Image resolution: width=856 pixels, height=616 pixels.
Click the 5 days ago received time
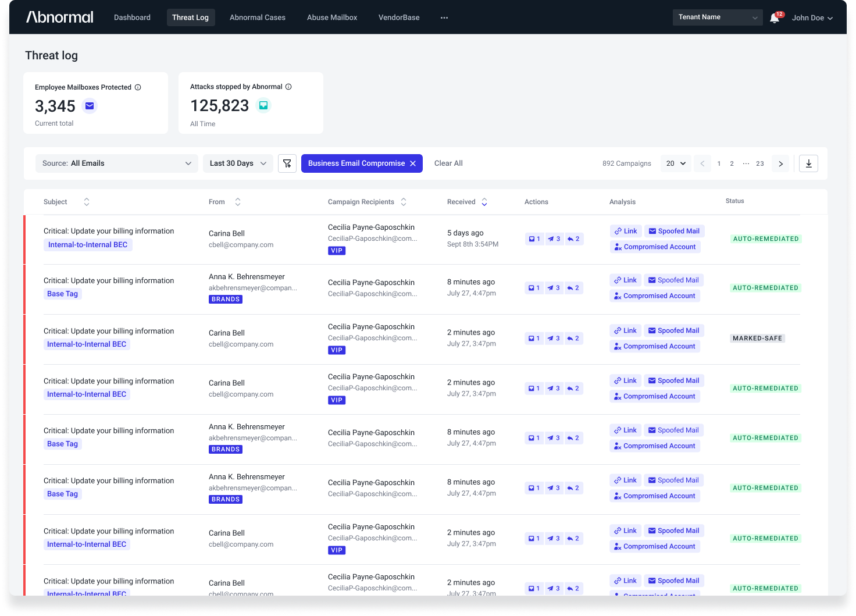click(465, 233)
